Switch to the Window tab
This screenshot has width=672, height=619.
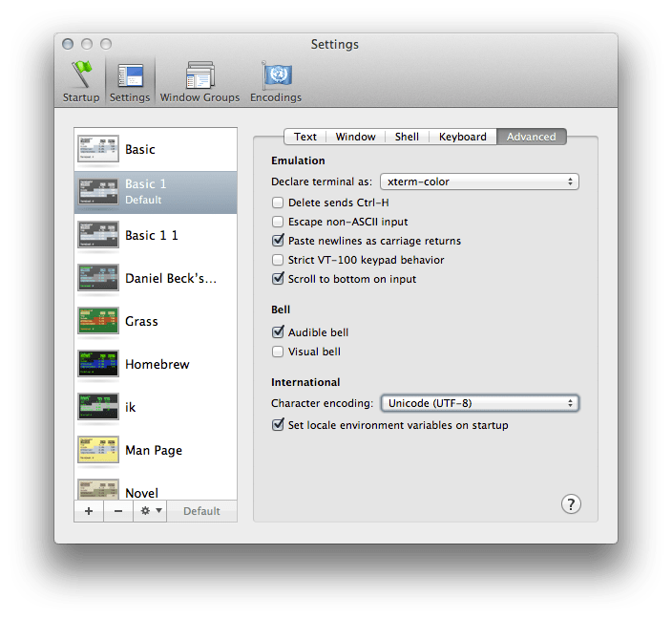356,137
